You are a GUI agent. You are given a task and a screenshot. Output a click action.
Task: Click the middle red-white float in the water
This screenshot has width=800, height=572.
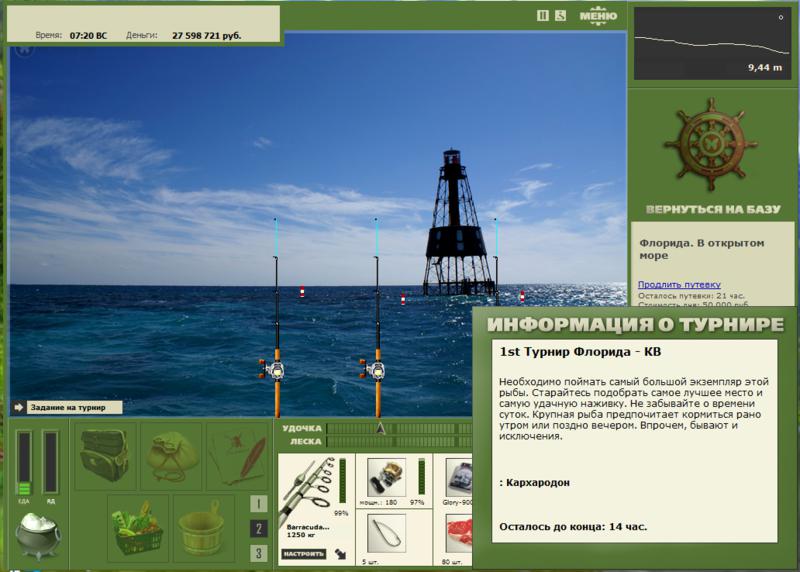tap(403, 299)
